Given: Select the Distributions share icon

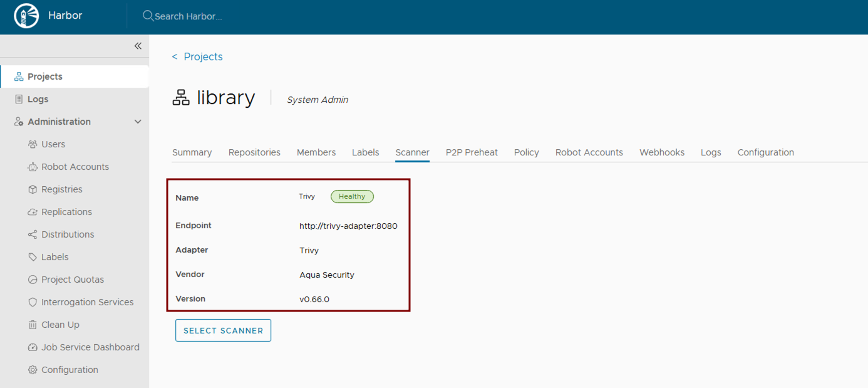Looking at the screenshot, I should pyautogui.click(x=32, y=234).
